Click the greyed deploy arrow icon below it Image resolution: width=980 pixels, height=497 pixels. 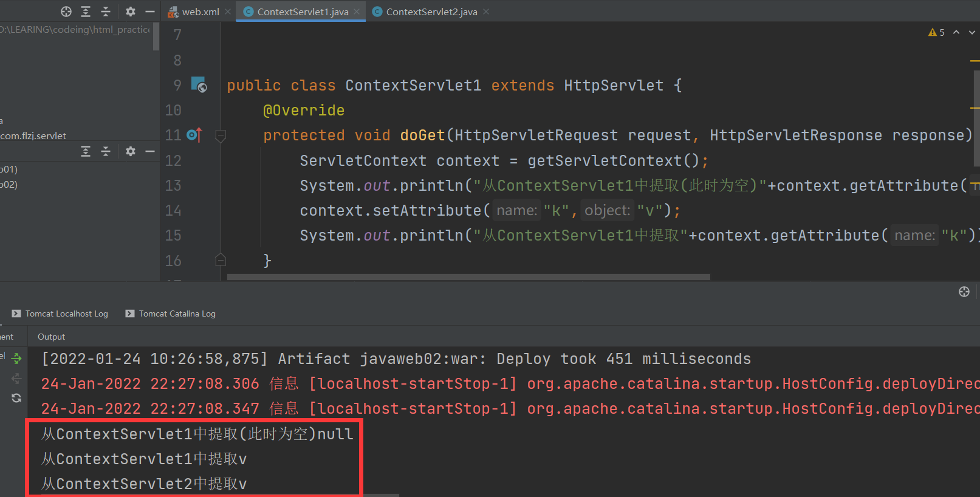(16, 379)
